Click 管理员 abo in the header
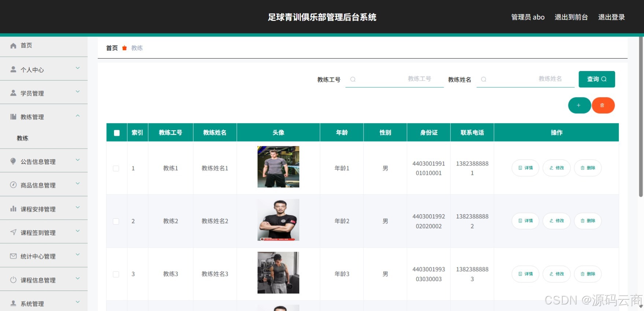Image resolution: width=644 pixels, height=311 pixels. click(x=528, y=17)
